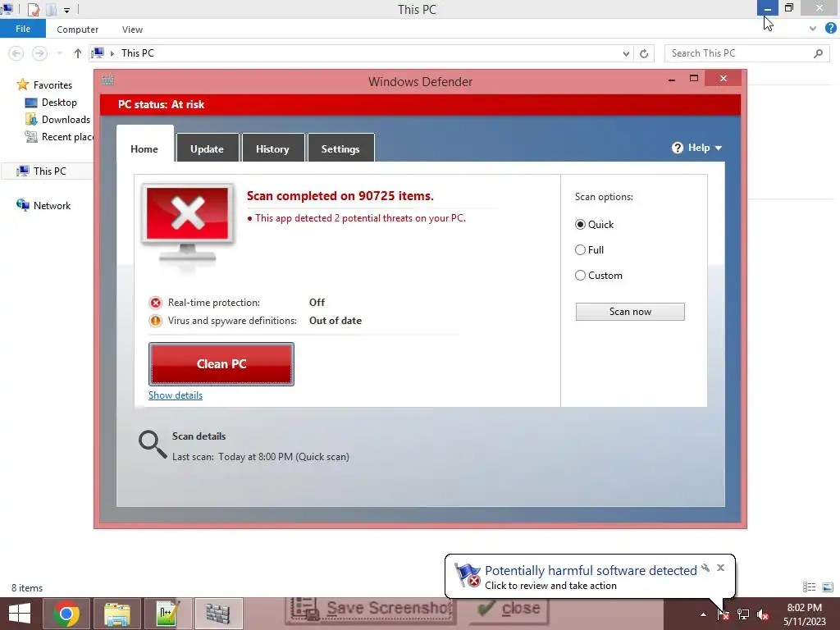The width and height of the screenshot is (840, 630).
Task: Click the close overlay button with checkmark
Action: [509, 609]
